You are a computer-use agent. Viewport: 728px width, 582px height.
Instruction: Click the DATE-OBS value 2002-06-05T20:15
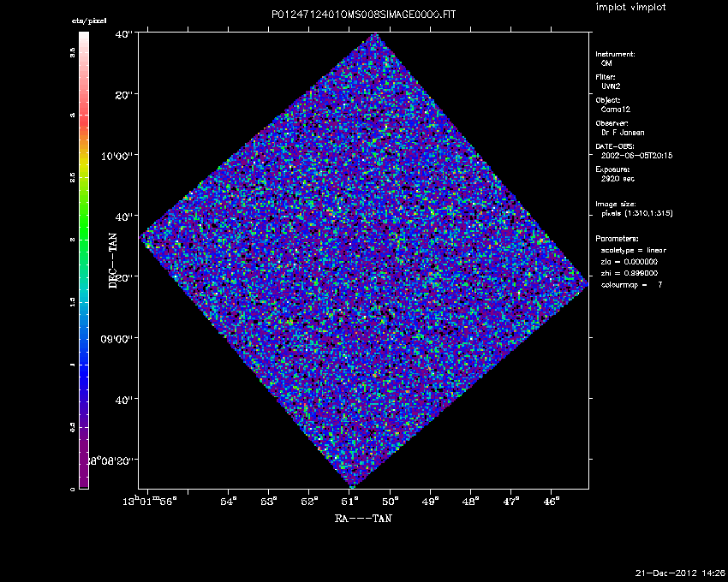click(x=636, y=156)
